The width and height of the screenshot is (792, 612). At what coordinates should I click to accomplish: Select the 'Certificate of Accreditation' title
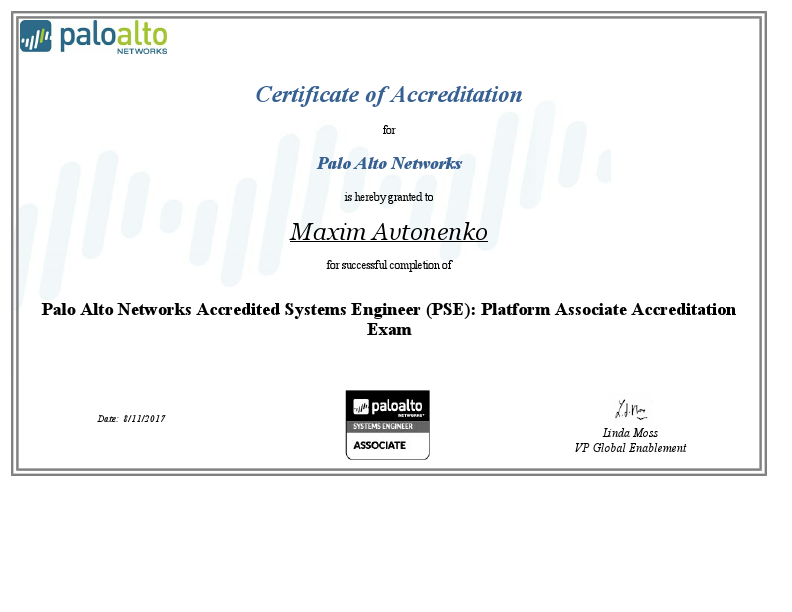388,94
